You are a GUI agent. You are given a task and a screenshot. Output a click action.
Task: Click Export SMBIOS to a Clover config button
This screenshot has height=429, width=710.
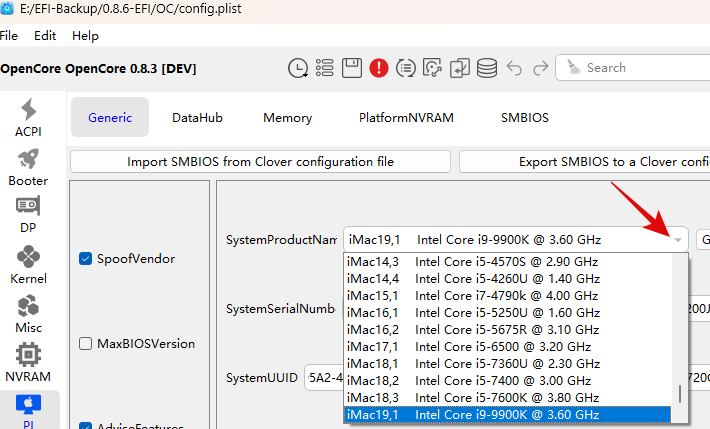coord(585,162)
